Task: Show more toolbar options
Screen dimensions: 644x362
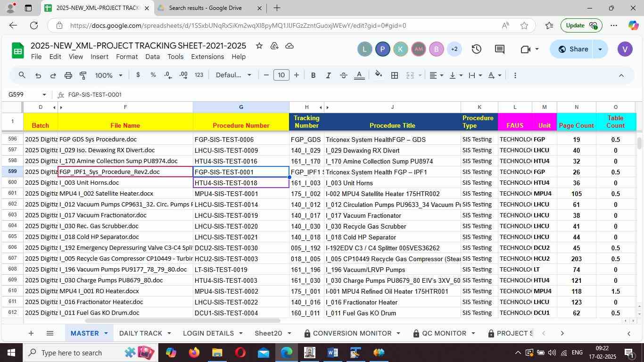Action: click(x=515, y=75)
